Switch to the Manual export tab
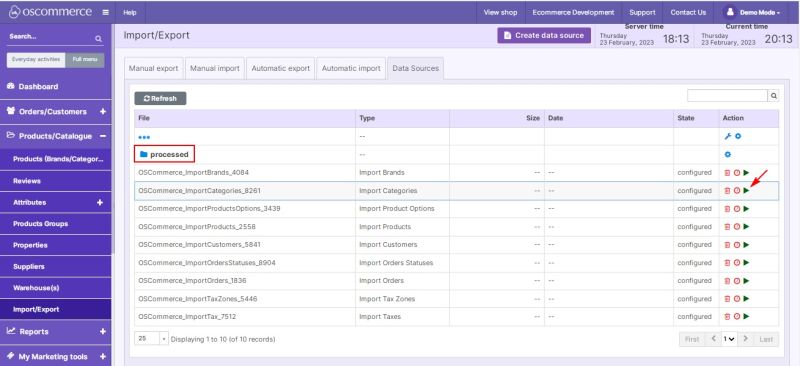 point(154,68)
